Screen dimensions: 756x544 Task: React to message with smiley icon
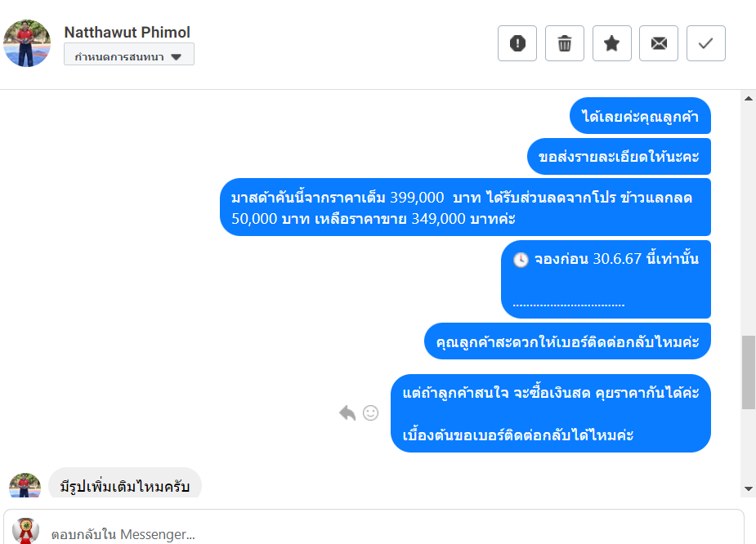point(370,413)
